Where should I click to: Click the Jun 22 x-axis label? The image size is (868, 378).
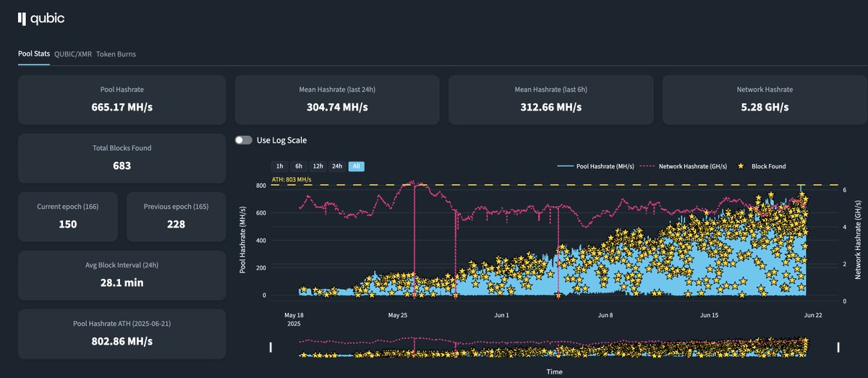pos(813,315)
